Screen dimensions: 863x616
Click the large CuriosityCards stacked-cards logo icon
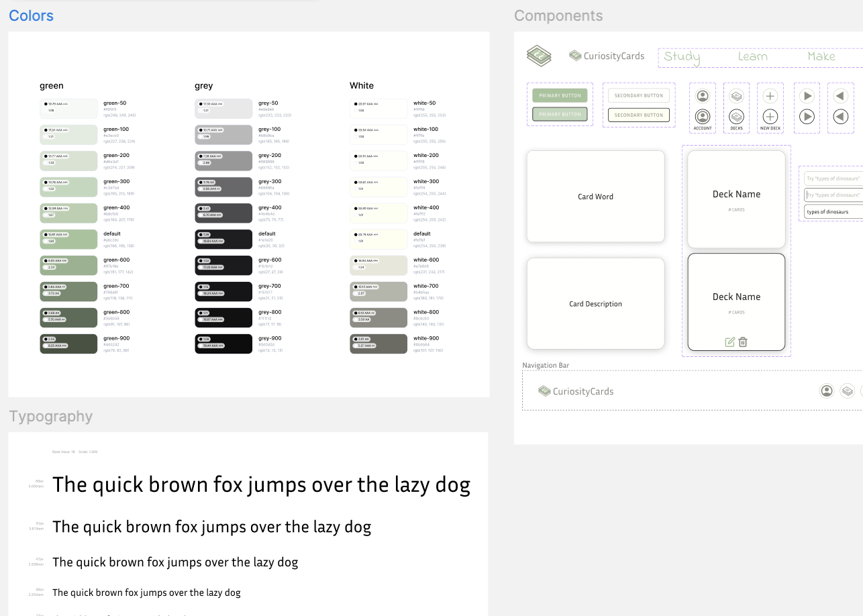[539, 56]
